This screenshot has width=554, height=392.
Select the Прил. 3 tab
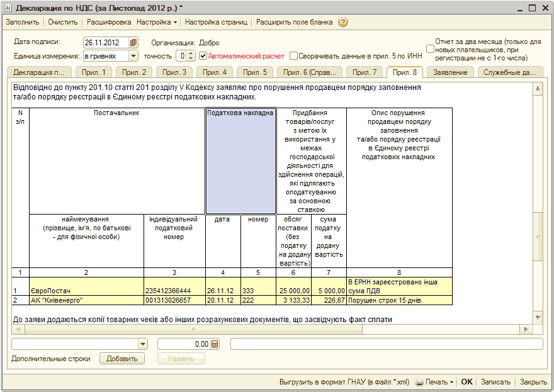174,72
